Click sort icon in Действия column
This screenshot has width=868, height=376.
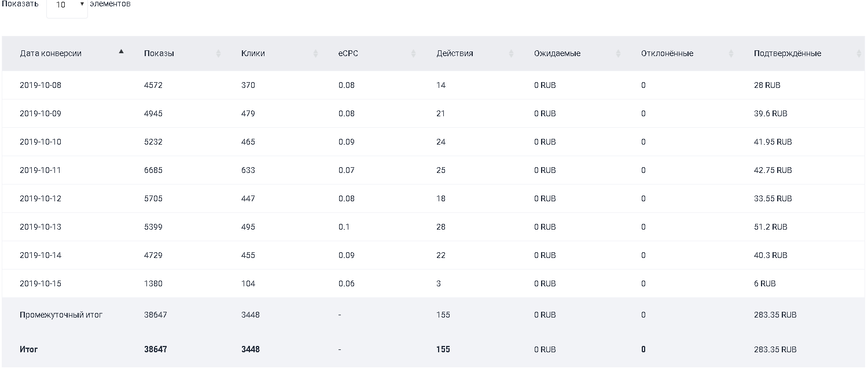[x=511, y=53]
